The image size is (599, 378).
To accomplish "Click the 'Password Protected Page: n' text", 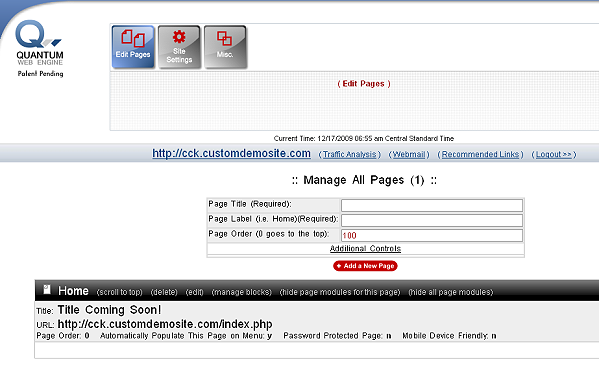I will pyautogui.click(x=337, y=336).
